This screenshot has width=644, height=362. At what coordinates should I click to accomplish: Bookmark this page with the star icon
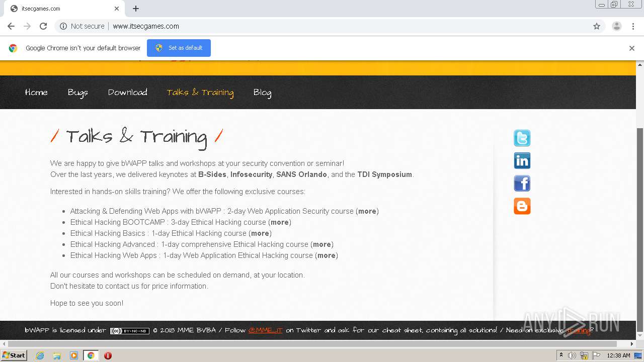click(597, 26)
